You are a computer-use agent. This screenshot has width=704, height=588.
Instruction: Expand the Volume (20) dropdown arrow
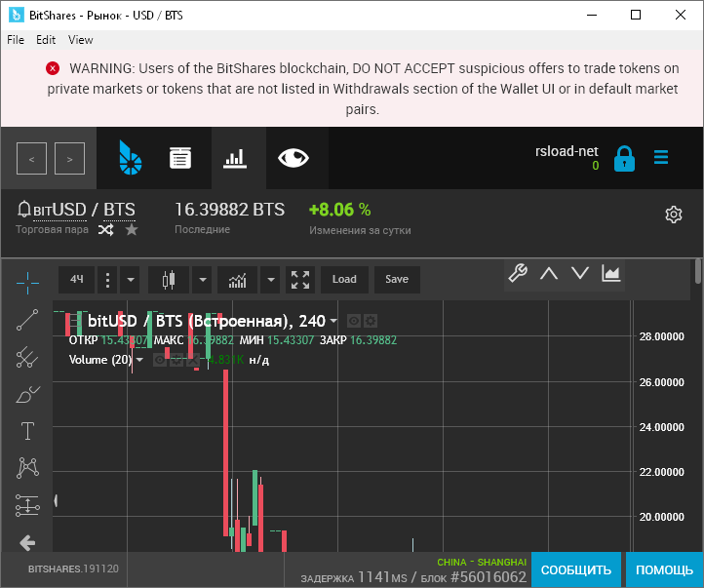click(139, 360)
